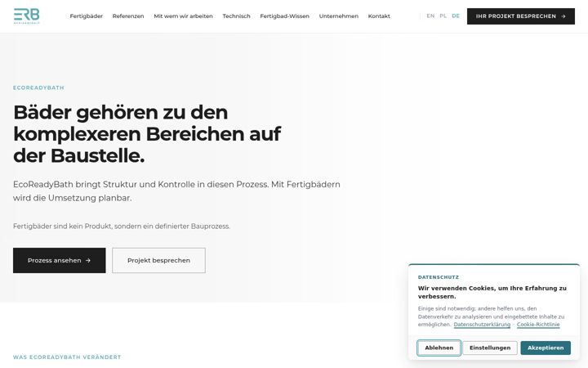The height and width of the screenshot is (368, 588).
Task: Click text 'Fertigbäder sind kein Produkt'
Action: [x=122, y=227]
